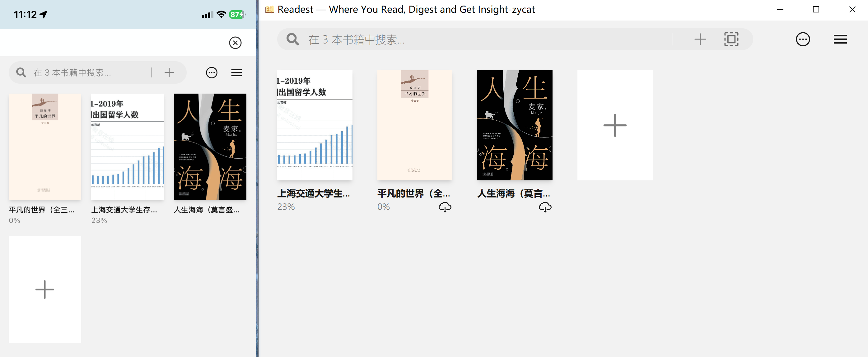The height and width of the screenshot is (357, 868).
Task: Close the Readest window
Action: [852, 9]
